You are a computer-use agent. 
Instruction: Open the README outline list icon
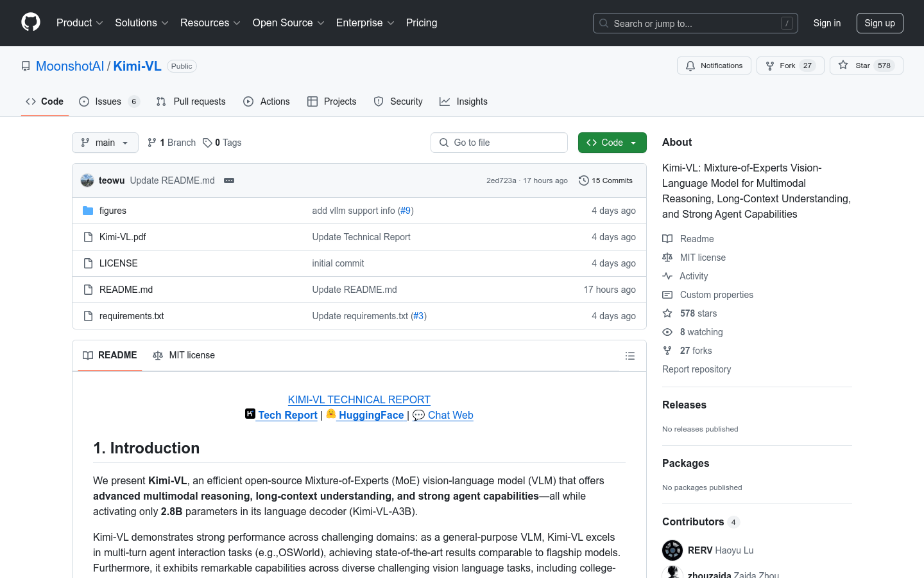click(x=630, y=356)
